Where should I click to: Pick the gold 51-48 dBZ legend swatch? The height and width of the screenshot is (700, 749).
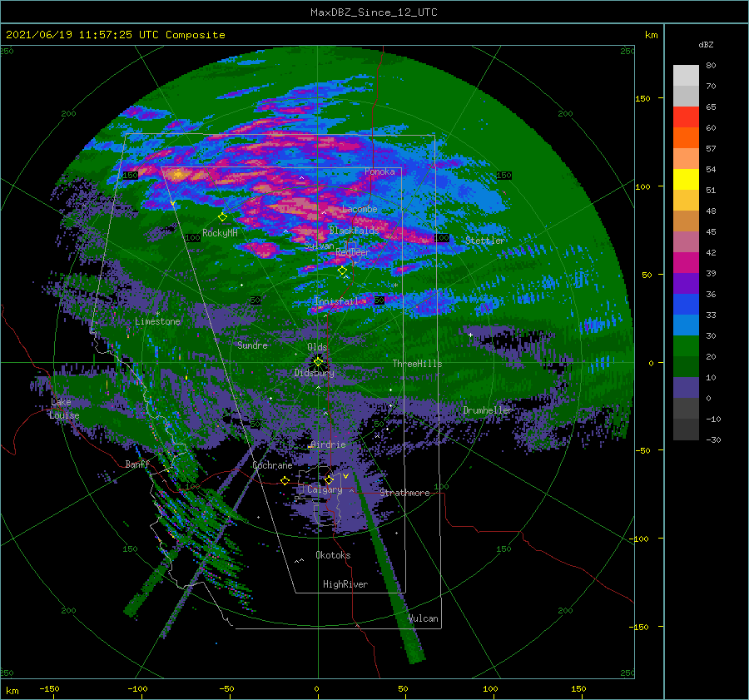pyautogui.click(x=686, y=201)
